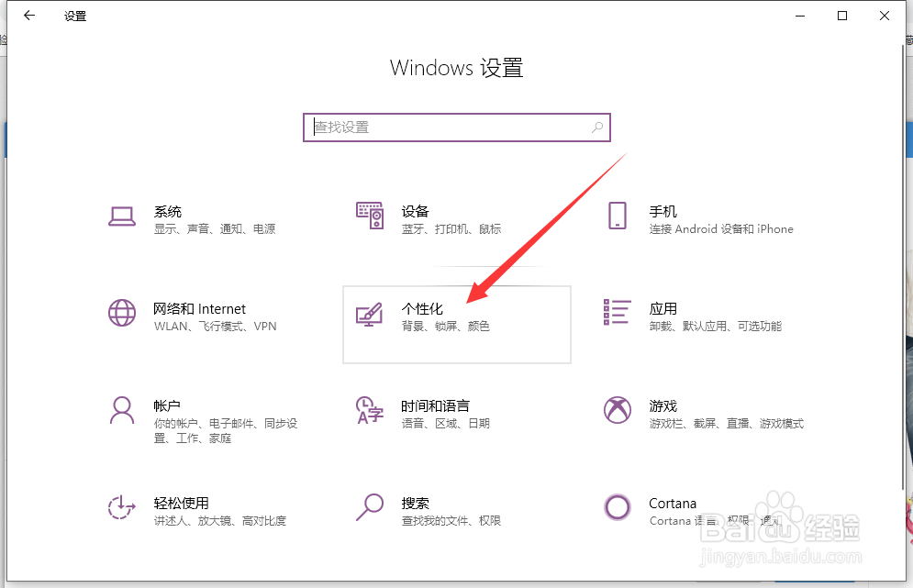Open the Phone icon
This screenshot has height=588, width=913.
[618, 216]
